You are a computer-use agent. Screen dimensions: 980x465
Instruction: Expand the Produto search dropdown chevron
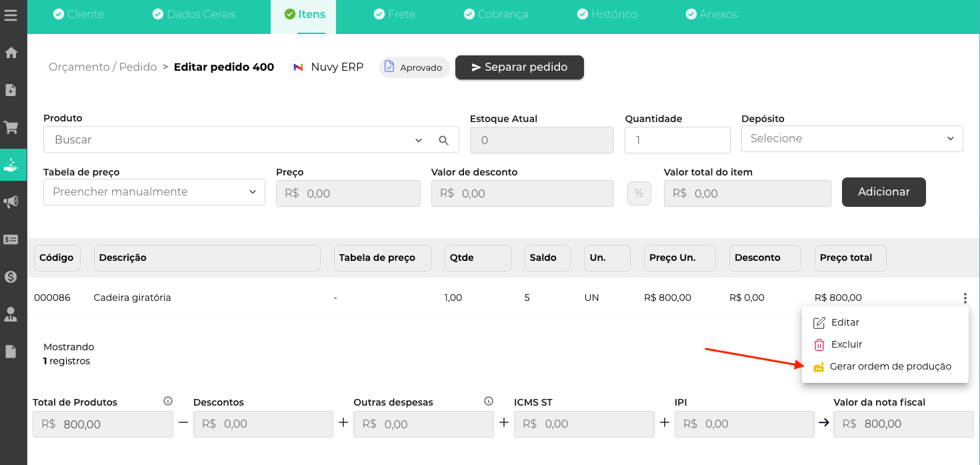419,140
